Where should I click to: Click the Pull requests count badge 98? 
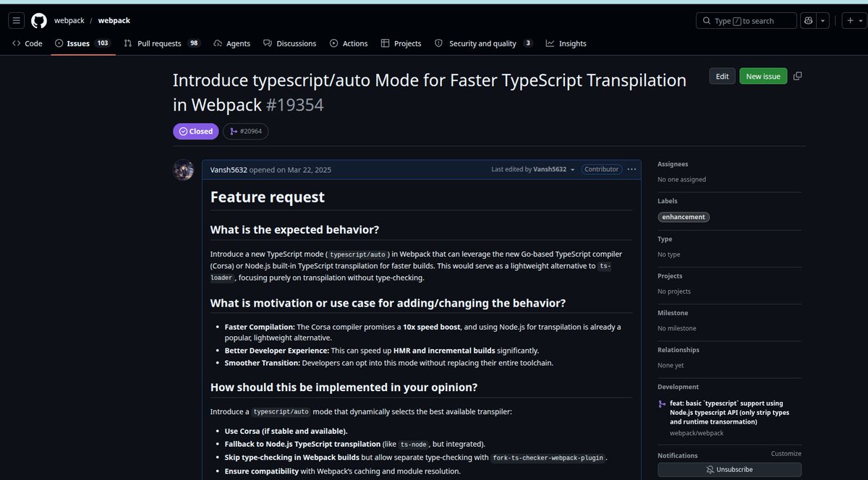click(x=194, y=43)
